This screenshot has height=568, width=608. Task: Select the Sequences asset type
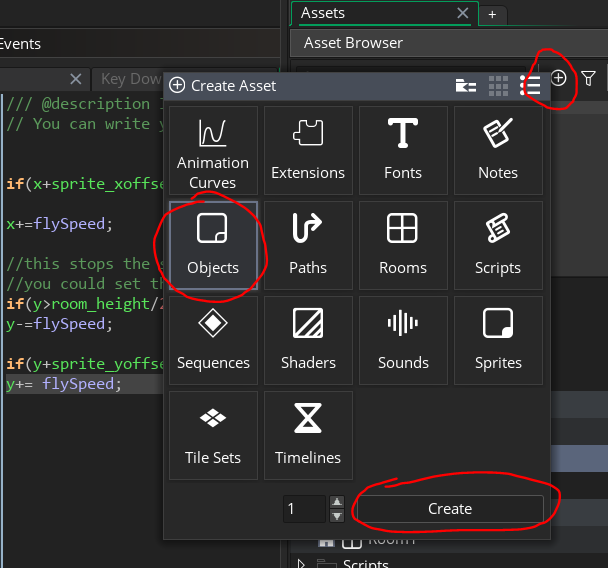click(213, 340)
